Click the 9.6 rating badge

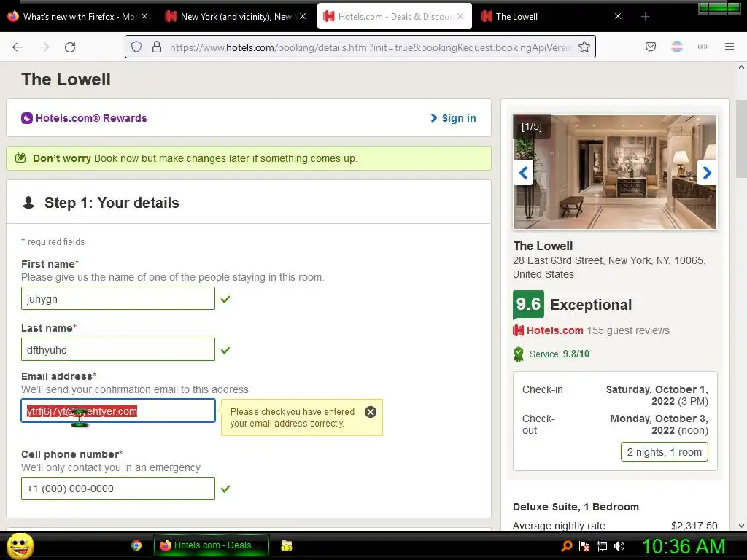coord(528,304)
